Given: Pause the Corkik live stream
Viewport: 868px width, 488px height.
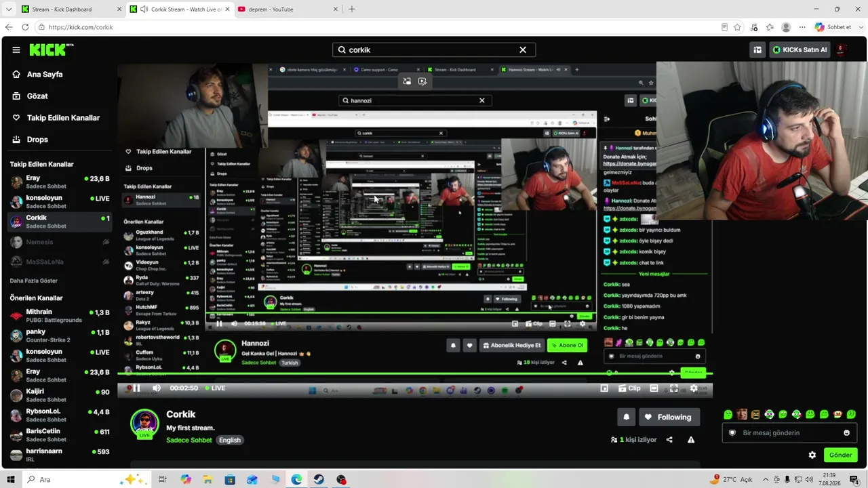Looking at the screenshot, I should 136,388.
